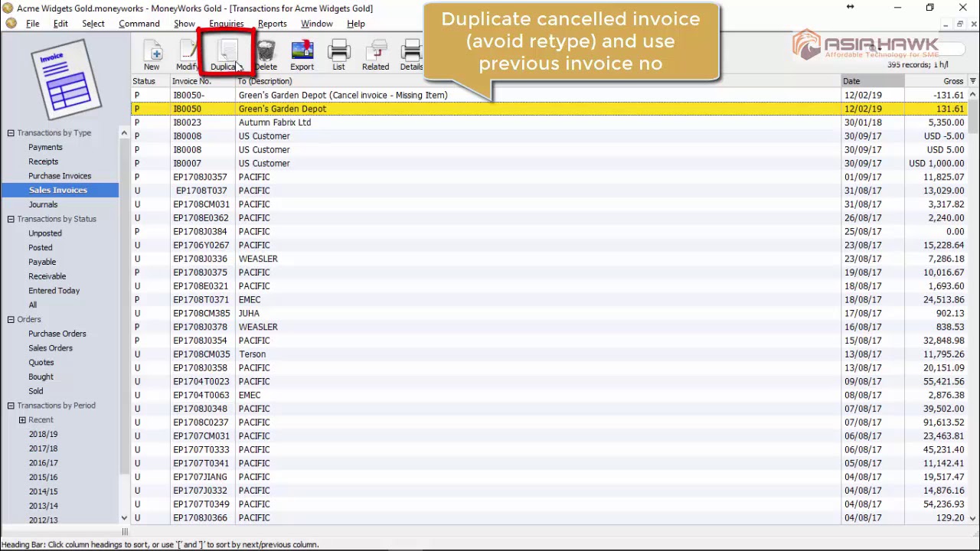This screenshot has height=551, width=980.
Task: Select Unposted status filter
Action: tap(45, 233)
